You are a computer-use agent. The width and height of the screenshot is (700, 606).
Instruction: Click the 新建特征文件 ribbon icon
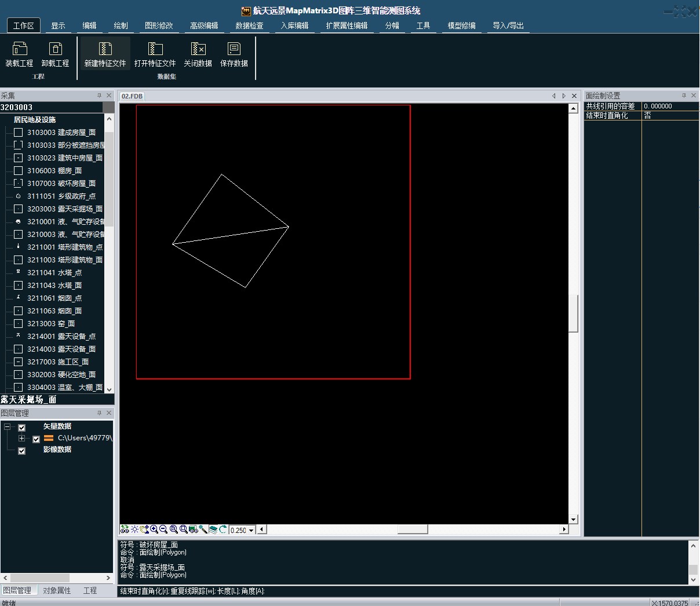(105, 50)
